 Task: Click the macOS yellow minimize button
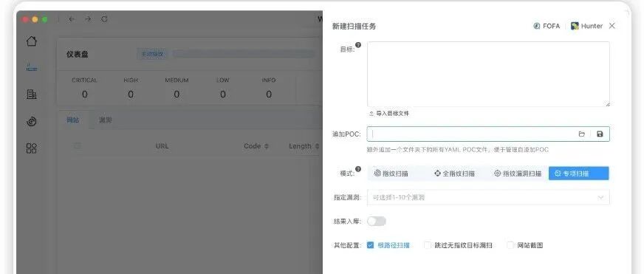point(35,19)
